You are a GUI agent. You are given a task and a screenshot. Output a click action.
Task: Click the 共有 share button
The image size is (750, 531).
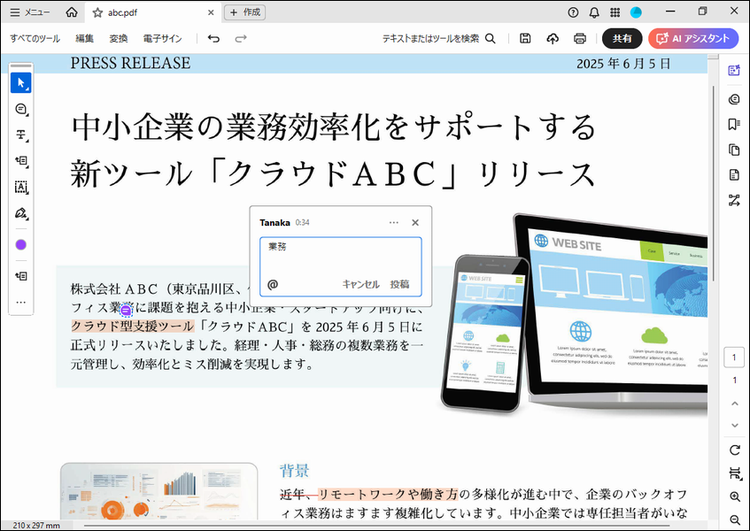(x=622, y=39)
